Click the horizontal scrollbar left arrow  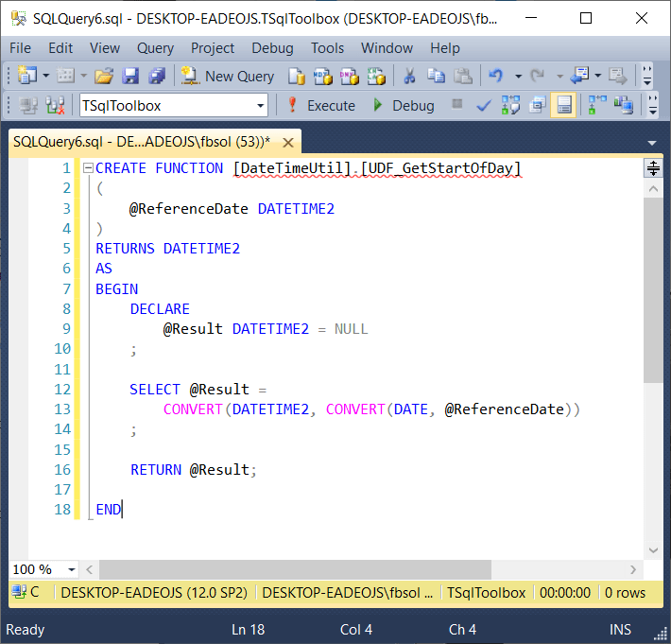coord(89,569)
